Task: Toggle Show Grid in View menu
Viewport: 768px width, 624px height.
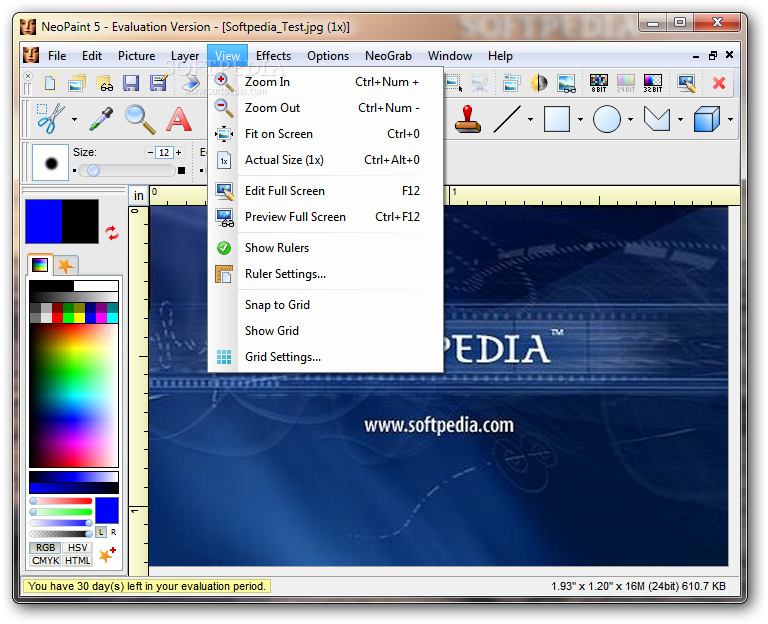Action: click(x=325, y=331)
